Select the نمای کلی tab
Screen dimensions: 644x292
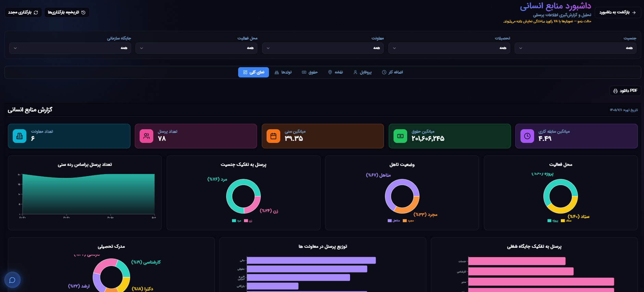[254, 72]
